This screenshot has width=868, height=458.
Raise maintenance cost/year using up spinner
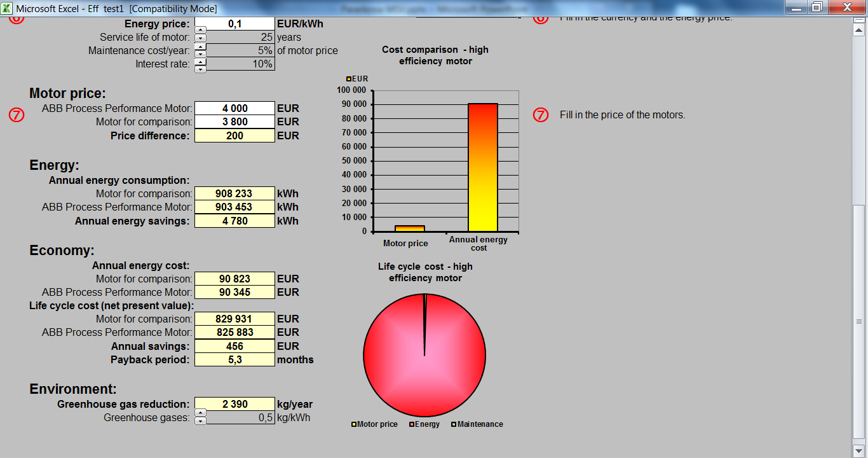[x=200, y=47]
